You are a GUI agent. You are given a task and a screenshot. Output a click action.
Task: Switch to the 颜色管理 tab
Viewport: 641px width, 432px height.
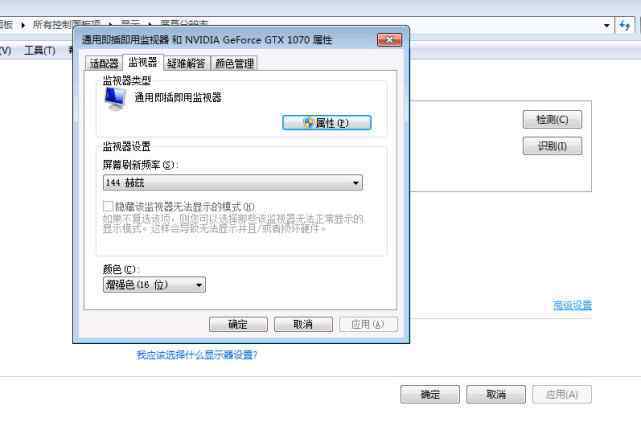235,63
